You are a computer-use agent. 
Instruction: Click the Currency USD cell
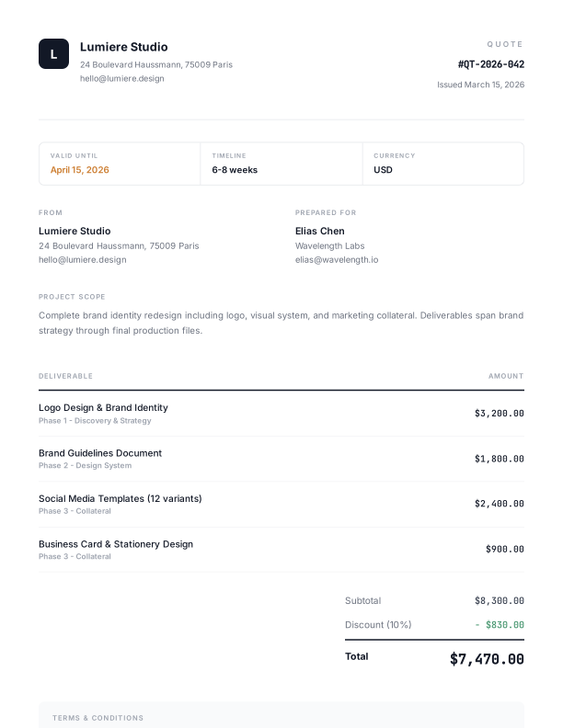(x=383, y=170)
